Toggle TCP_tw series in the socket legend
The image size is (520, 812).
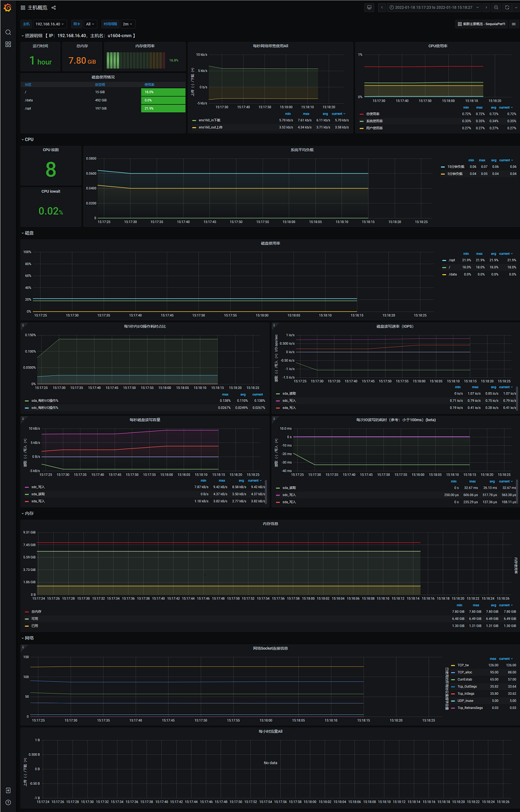(463, 665)
